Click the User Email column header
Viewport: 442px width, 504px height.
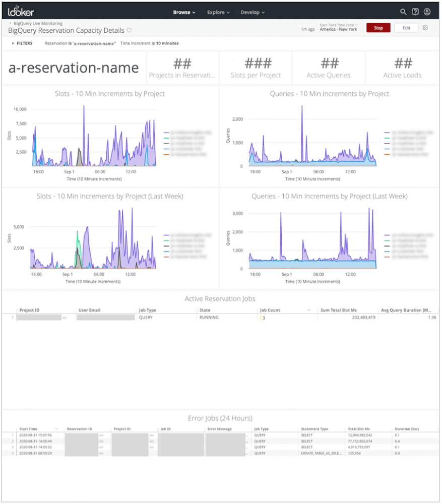pyautogui.click(x=89, y=310)
